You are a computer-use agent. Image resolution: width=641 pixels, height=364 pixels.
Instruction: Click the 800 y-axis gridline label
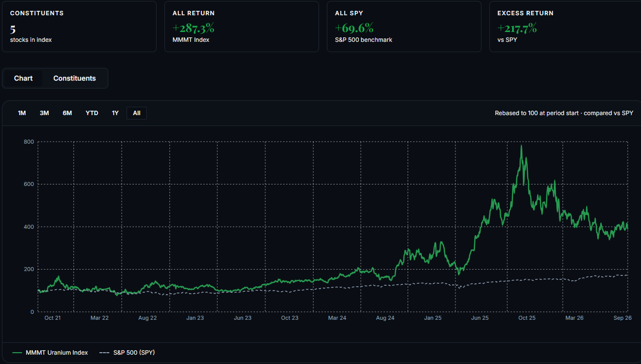coord(29,142)
